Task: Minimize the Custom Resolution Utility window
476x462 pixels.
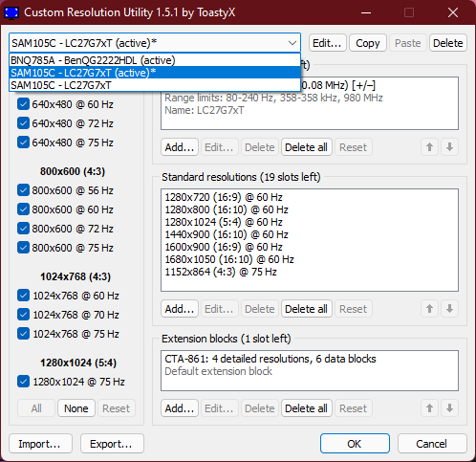Action: [x=366, y=12]
